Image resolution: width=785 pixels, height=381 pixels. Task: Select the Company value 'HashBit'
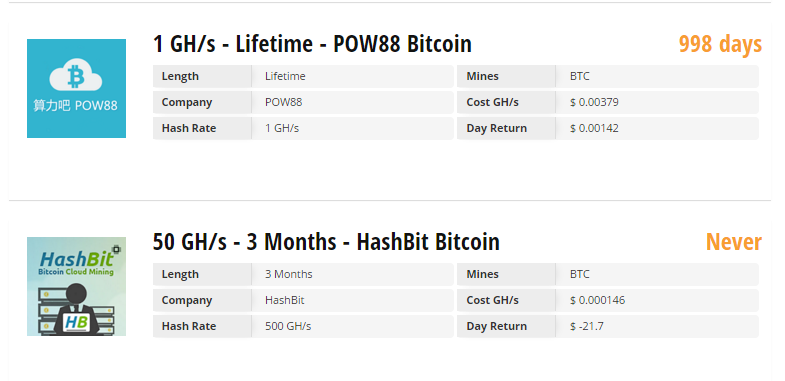coord(284,300)
